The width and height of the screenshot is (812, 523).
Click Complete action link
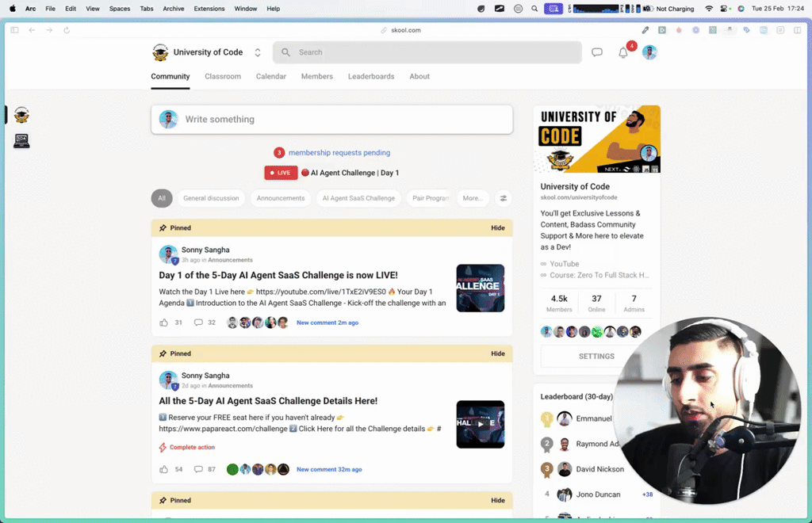[x=192, y=447]
